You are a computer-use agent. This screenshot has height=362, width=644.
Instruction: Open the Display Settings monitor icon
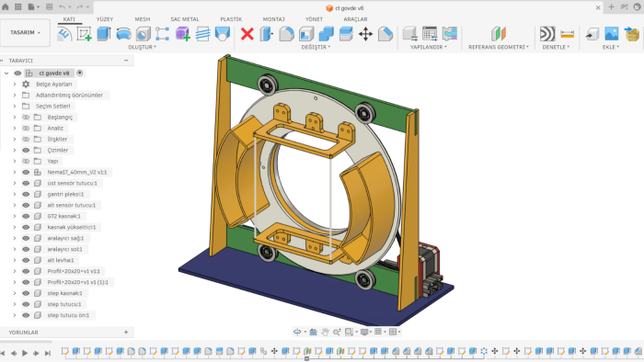[364, 332]
